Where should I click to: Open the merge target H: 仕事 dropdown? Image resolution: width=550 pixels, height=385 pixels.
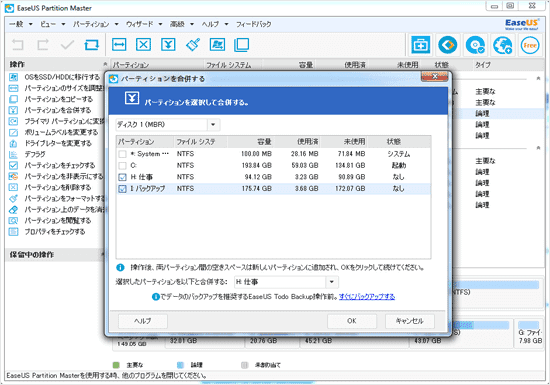point(331,282)
